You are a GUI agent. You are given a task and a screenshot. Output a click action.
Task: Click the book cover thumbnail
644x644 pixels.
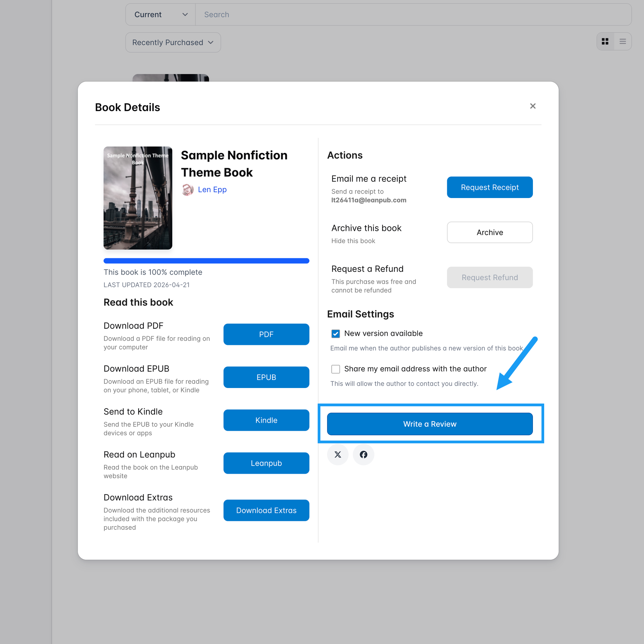pos(138,198)
